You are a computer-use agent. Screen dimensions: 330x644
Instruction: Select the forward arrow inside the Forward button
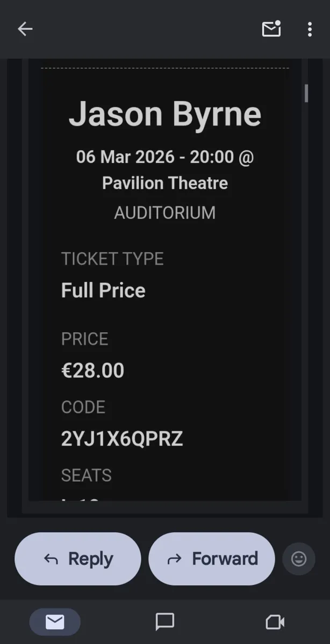(x=175, y=559)
